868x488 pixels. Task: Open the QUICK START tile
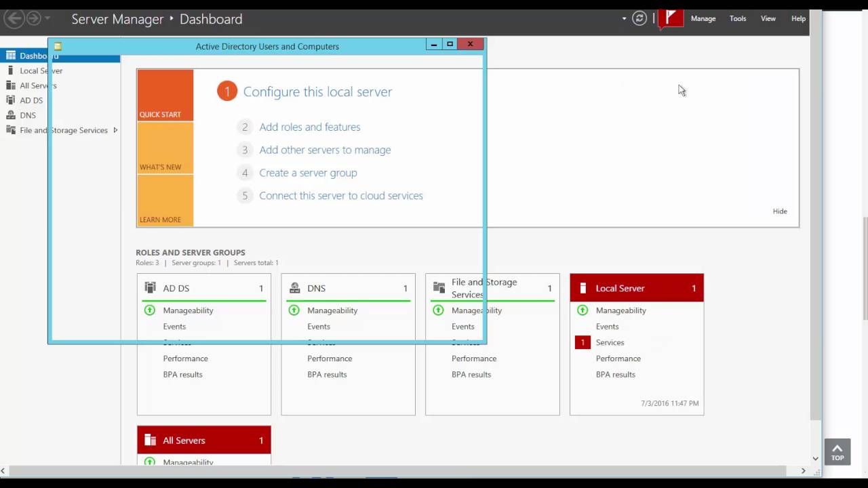(x=165, y=95)
